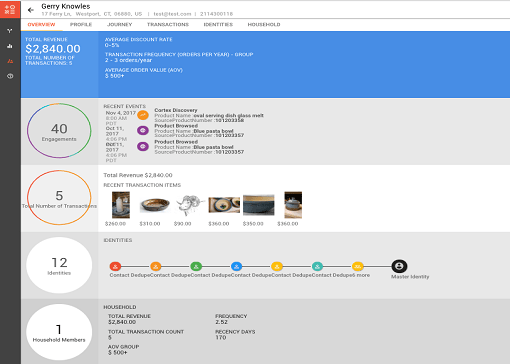Click the household Frequency value 2.52
The width and height of the screenshot is (510, 364).
pyautogui.click(x=221, y=322)
